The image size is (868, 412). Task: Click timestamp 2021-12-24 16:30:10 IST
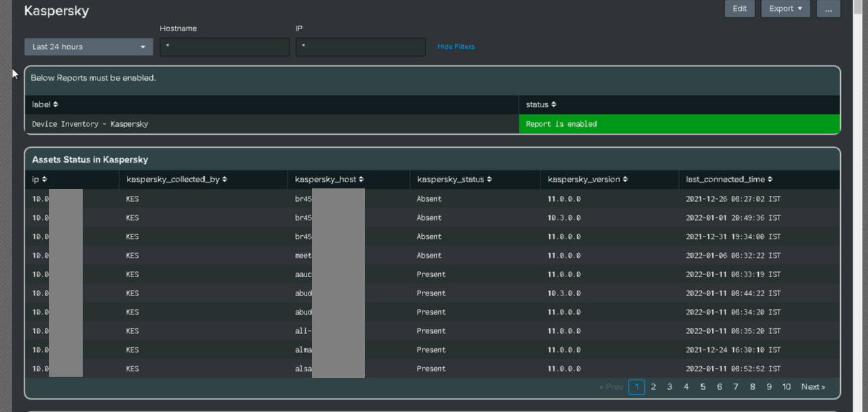(733, 350)
